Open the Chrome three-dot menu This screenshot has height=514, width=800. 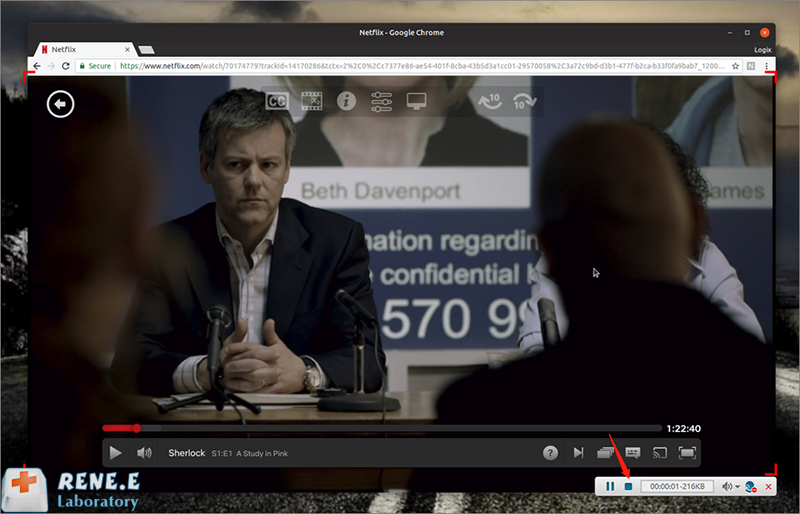pos(766,66)
